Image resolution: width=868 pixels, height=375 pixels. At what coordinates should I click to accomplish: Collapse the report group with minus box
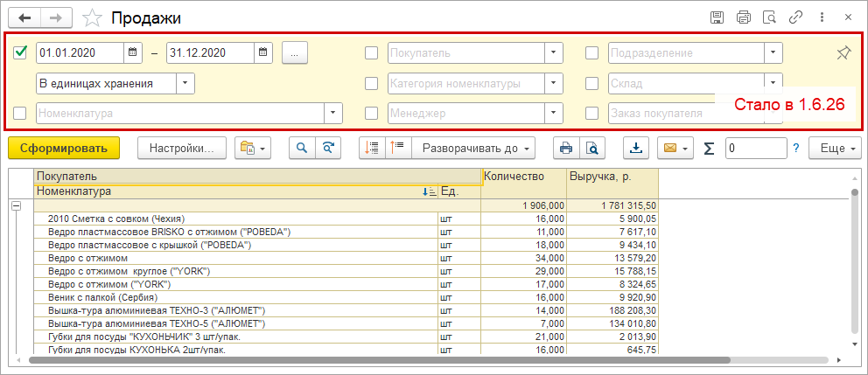17,205
